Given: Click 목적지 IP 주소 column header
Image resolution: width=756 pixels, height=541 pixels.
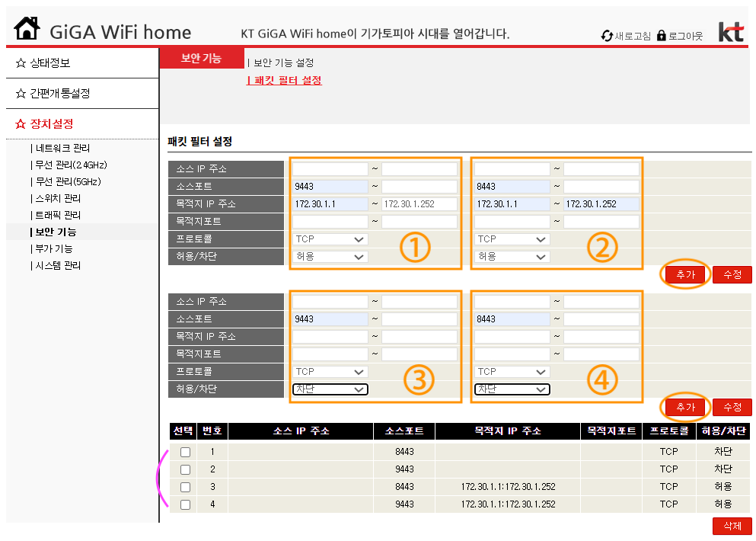Looking at the screenshot, I should point(508,431).
